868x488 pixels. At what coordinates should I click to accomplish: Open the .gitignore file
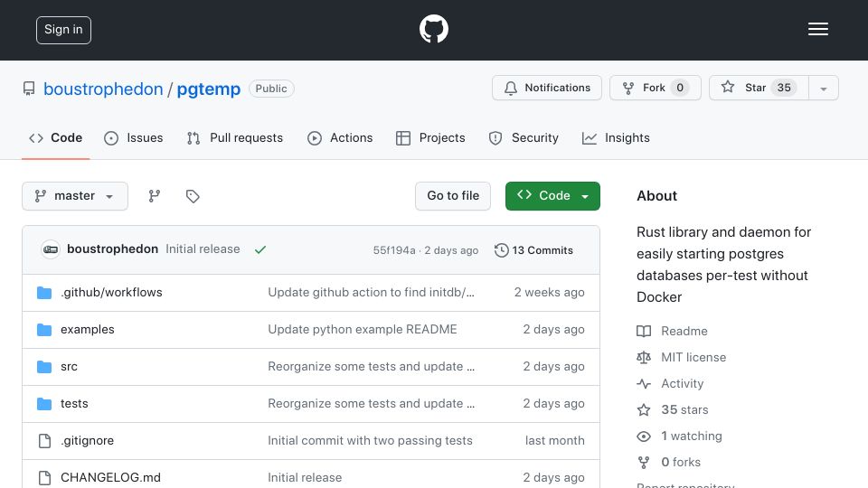[88, 440]
